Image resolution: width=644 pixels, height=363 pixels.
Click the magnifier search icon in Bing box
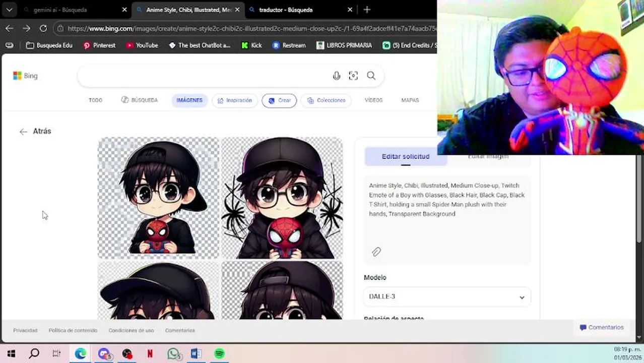(371, 76)
